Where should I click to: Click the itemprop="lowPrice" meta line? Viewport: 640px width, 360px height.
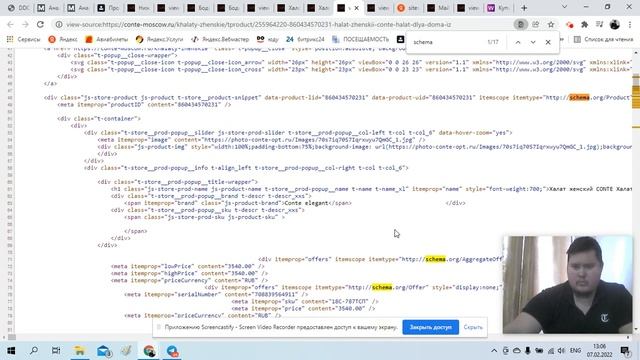pyautogui.click(x=187, y=266)
